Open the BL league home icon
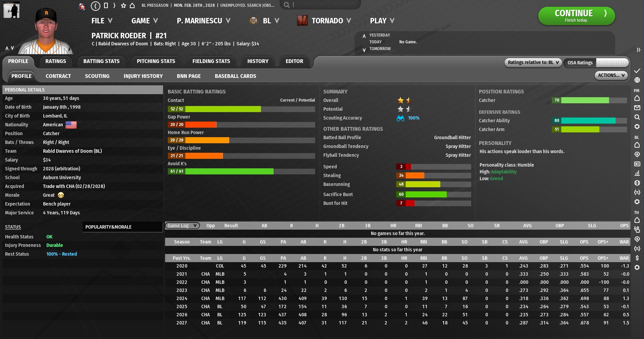 [x=637, y=145]
